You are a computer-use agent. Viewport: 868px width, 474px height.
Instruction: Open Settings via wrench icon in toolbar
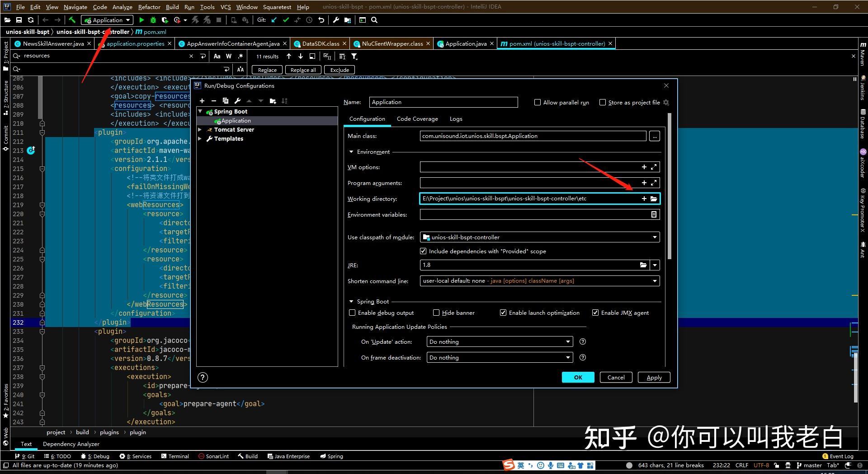pyautogui.click(x=336, y=20)
